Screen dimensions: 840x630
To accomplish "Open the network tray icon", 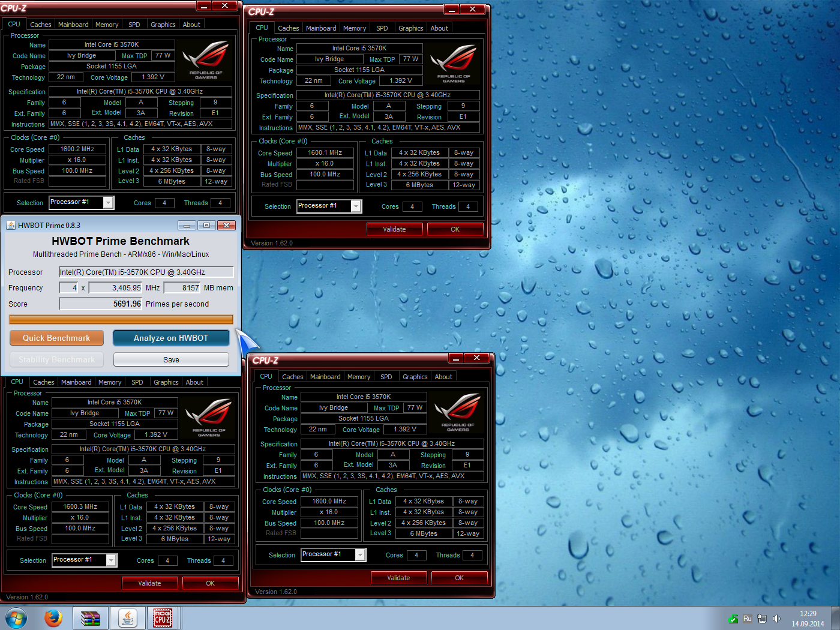I will point(762,619).
